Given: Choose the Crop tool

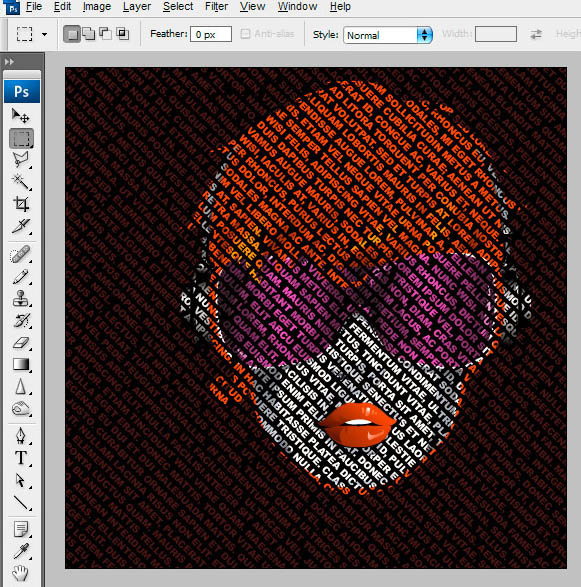Looking at the screenshot, I should pos(21,204).
